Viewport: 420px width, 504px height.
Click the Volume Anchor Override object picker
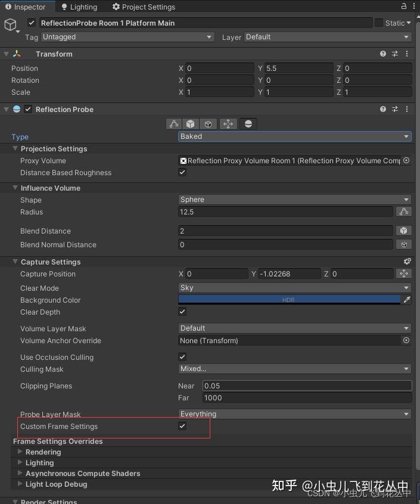tap(406, 340)
